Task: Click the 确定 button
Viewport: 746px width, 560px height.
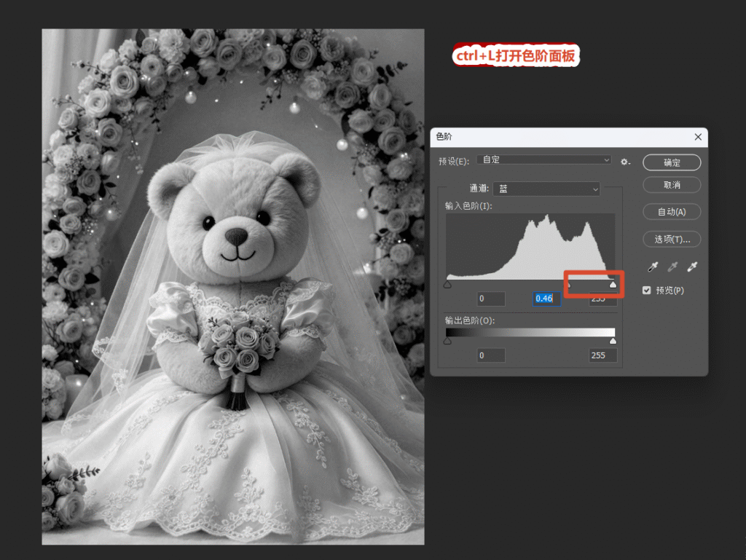Action: pyautogui.click(x=672, y=162)
